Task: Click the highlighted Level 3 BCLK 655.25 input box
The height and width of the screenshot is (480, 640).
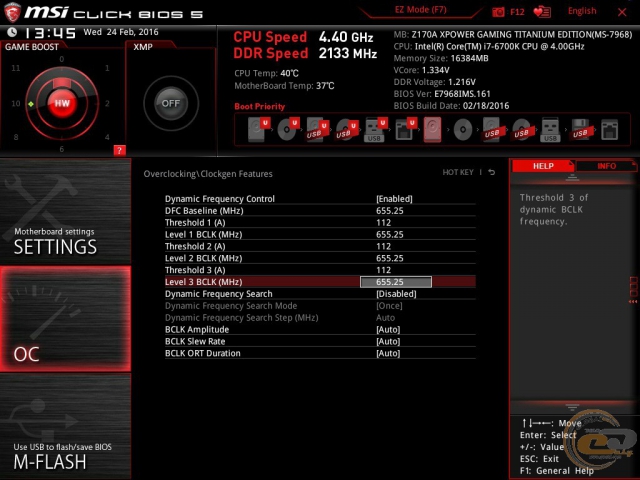Action: point(396,282)
